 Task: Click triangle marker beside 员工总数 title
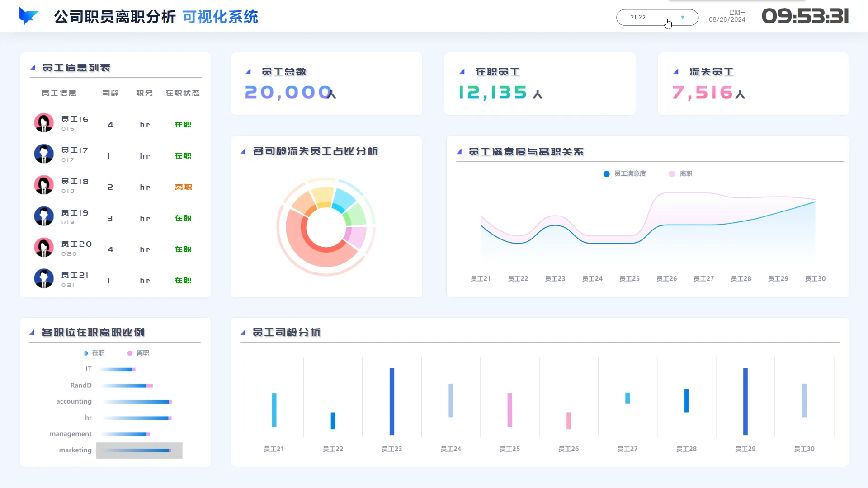coord(248,71)
